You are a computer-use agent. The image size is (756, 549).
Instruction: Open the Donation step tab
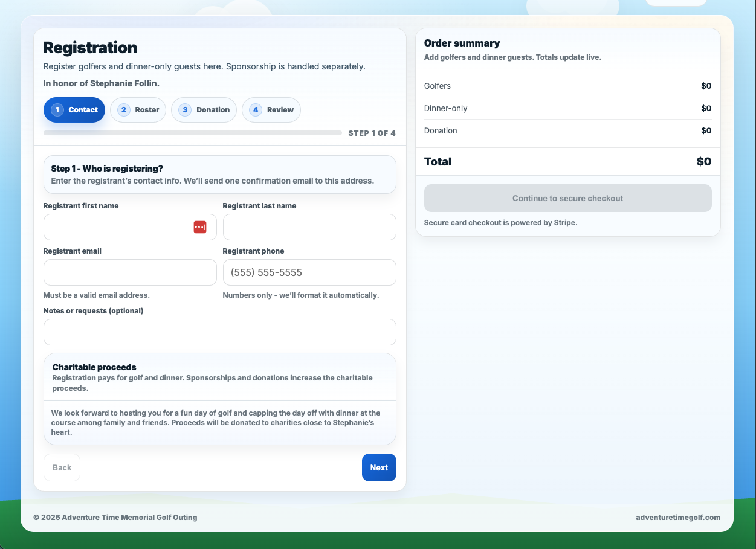coord(204,110)
